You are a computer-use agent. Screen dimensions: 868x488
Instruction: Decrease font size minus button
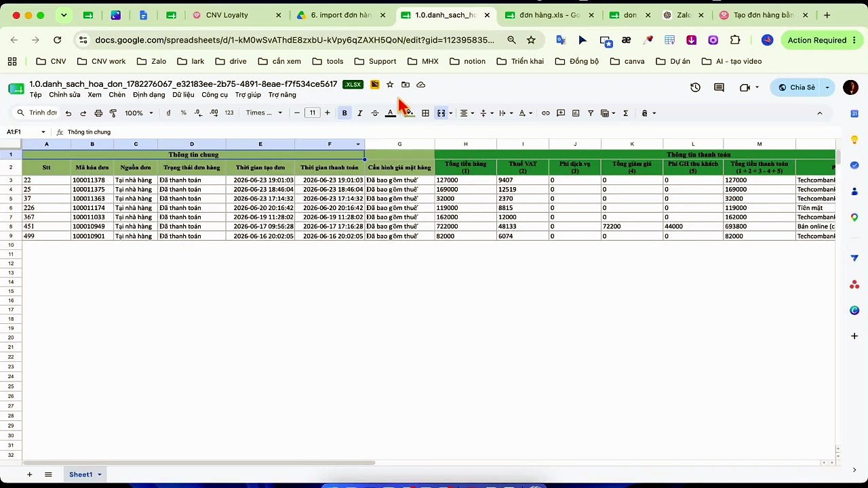coord(297,113)
